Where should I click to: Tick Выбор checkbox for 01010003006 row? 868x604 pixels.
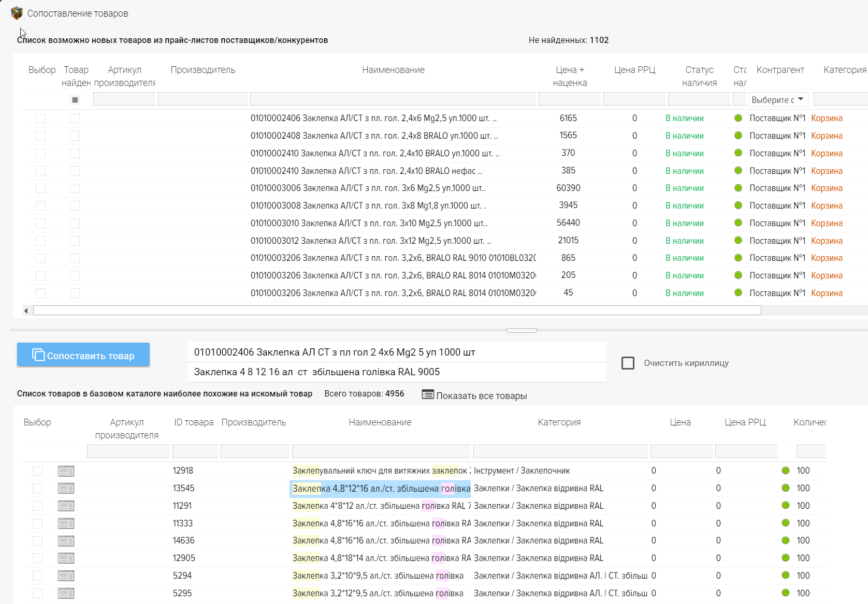(x=40, y=188)
